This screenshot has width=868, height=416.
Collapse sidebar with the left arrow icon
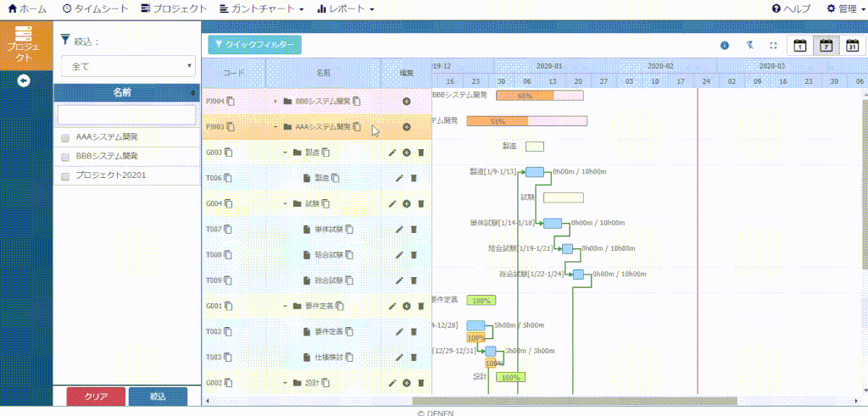coord(24,80)
